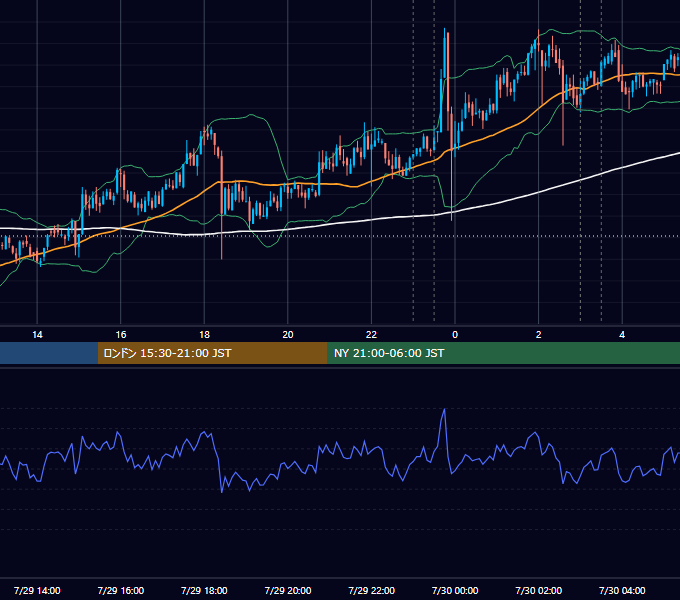Click the 7/30 04:00 time label
This screenshot has height=600, width=680.
tap(622, 590)
